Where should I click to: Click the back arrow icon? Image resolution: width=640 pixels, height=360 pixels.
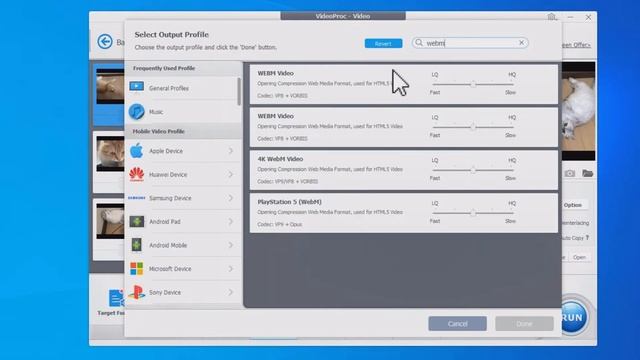[x=105, y=41]
